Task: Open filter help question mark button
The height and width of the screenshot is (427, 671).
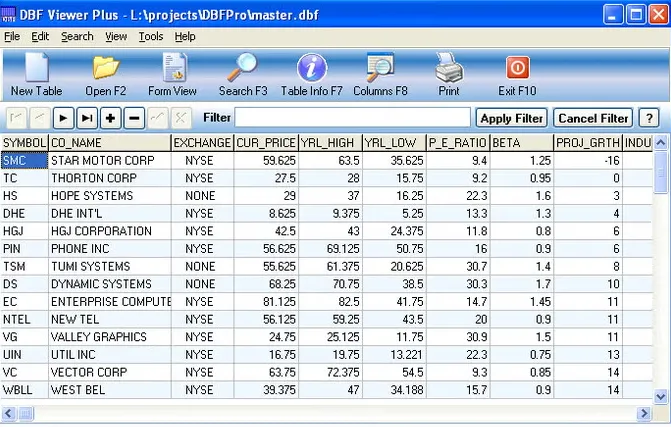Action: [x=649, y=118]
